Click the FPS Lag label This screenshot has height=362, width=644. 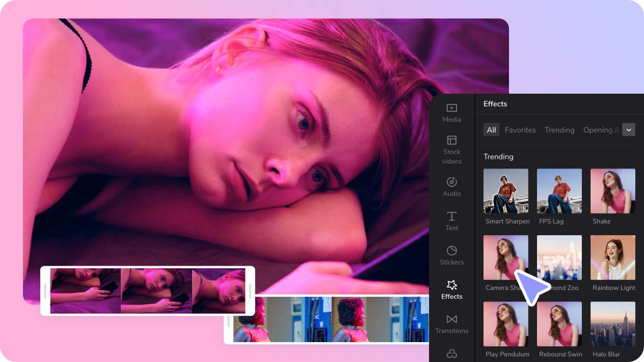pyautogui.click(x=551, y=221)
